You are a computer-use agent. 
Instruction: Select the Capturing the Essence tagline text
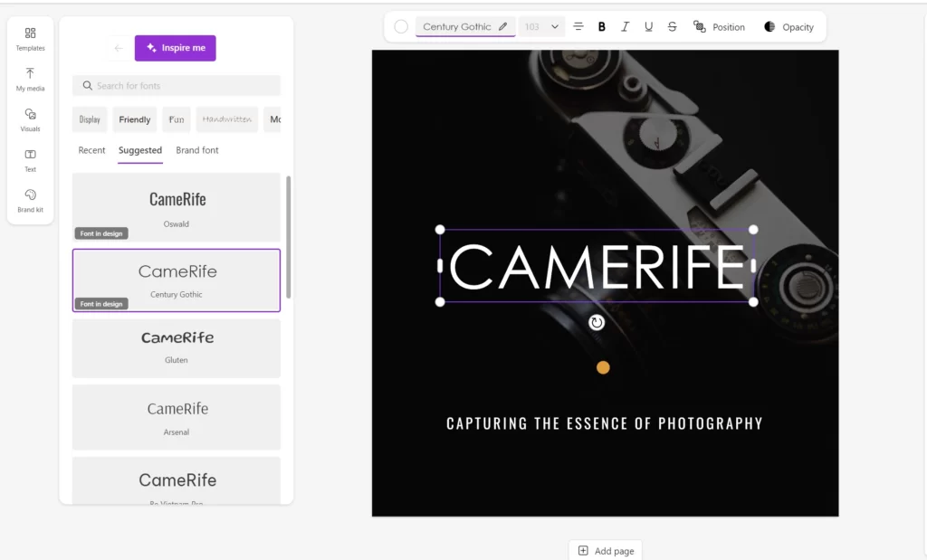pyautogui.click(x=604, y=423)
